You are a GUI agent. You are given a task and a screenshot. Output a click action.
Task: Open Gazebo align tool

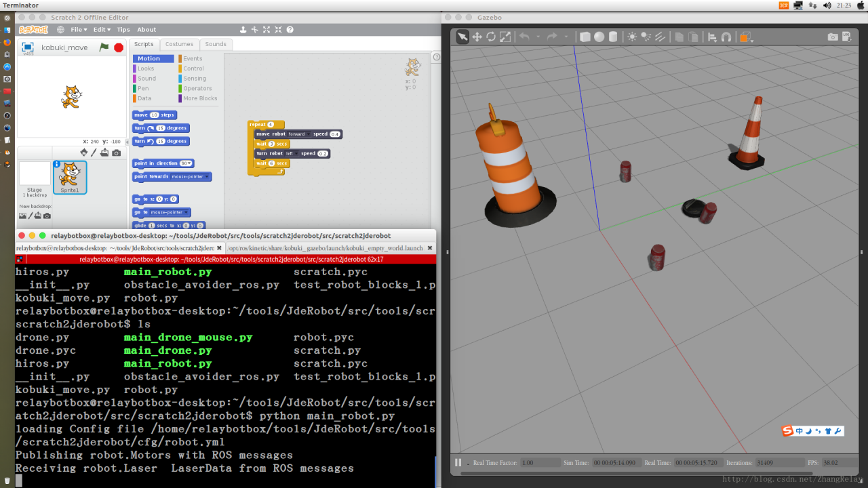(712, 37)
